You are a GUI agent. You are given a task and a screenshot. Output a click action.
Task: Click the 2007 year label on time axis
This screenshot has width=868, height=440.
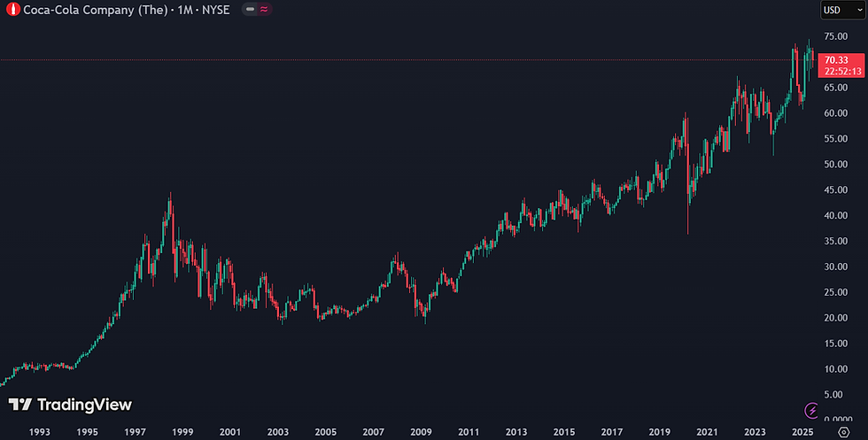tap(373, 432)
